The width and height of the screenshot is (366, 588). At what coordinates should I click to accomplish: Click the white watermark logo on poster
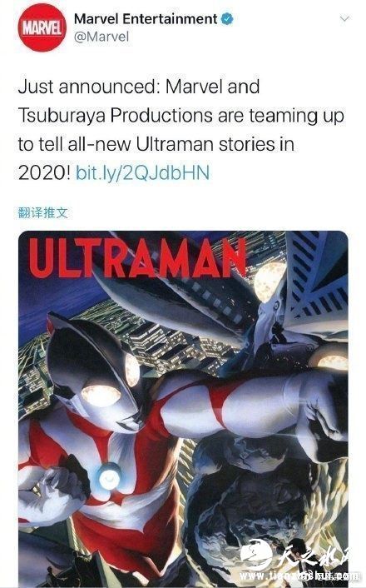[256, 554]
